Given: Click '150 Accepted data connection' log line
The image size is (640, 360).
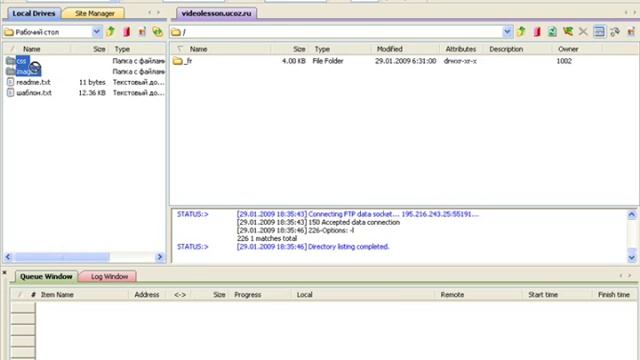Looking at the screenshot, I should [360, 222].
